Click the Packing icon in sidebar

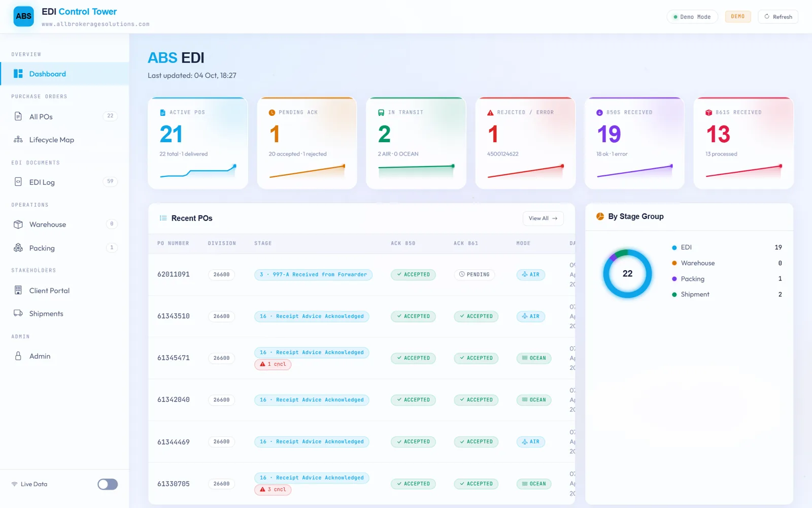18,248
